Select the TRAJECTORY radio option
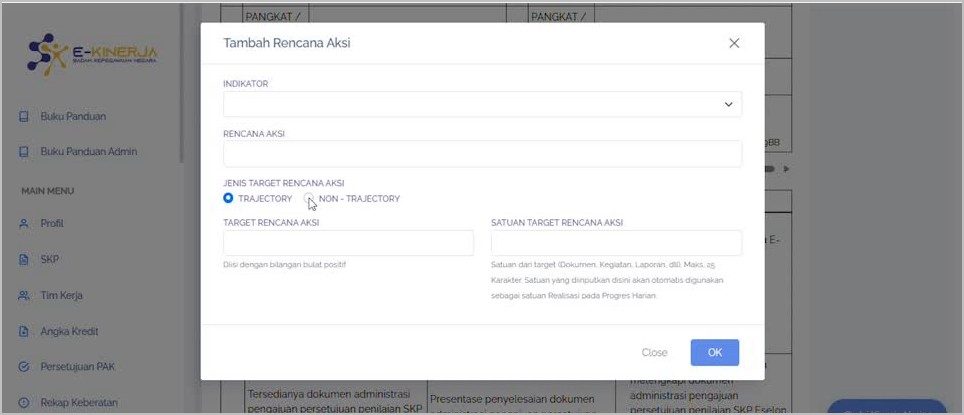964x415 pixels. (228, 198)
